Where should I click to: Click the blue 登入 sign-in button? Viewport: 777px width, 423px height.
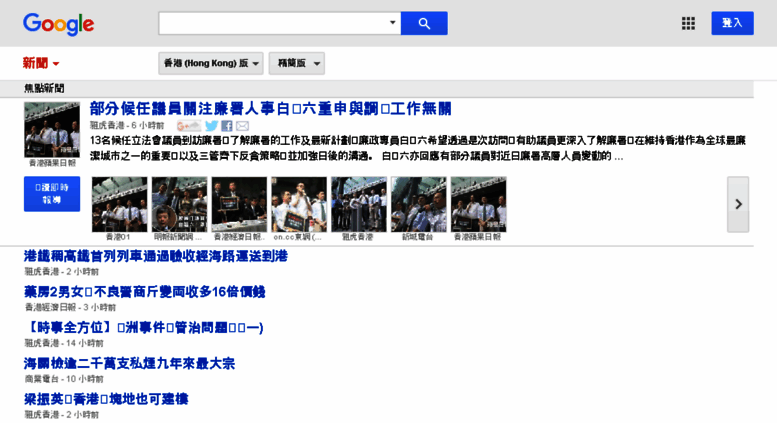(x=732, y=23)
